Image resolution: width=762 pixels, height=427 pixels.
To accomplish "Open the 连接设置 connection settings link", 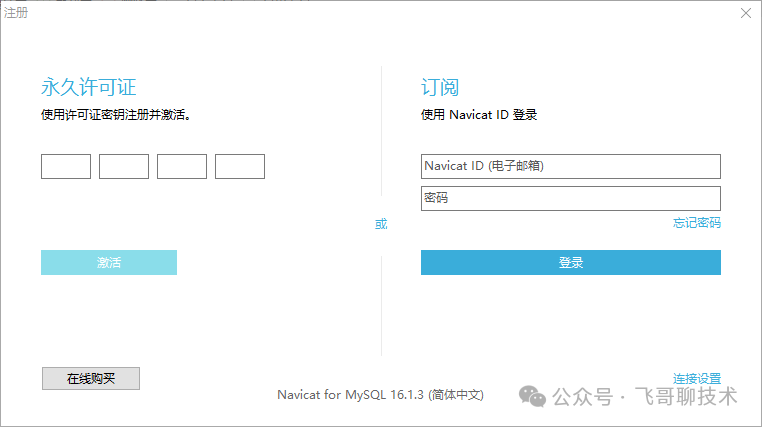I will pyautogui.click(x=696, y=378).
